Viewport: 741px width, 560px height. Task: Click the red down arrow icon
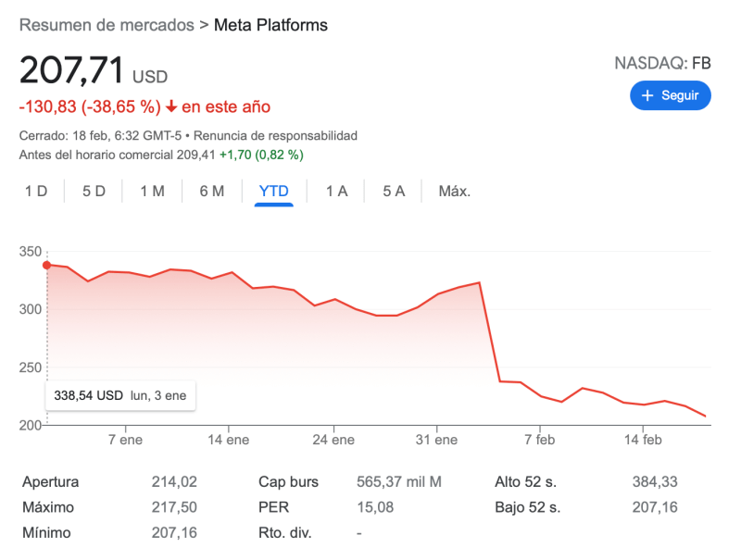pos(171,107)
